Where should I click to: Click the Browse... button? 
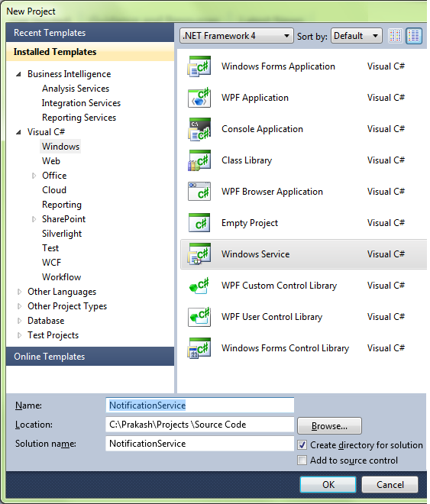point(329,426)
